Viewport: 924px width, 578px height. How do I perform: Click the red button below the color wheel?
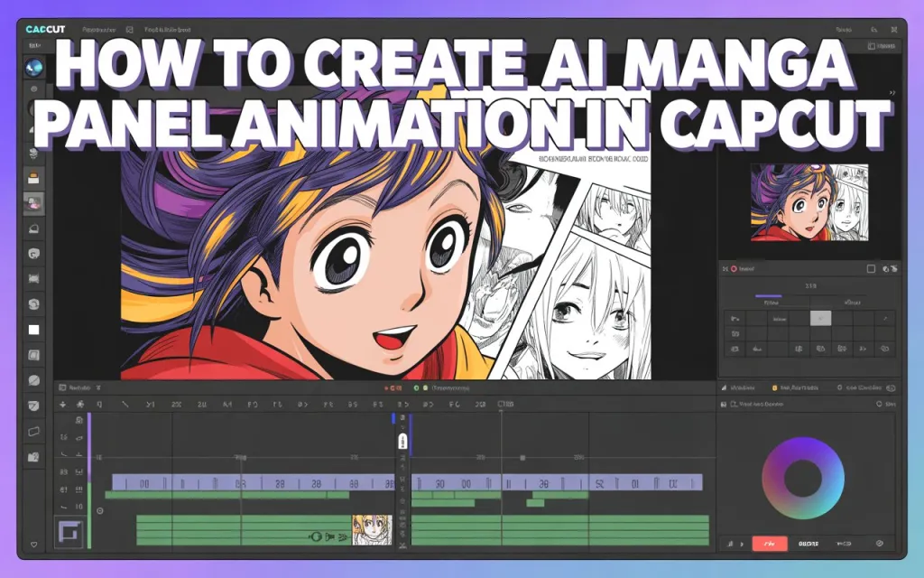point(770,543)
